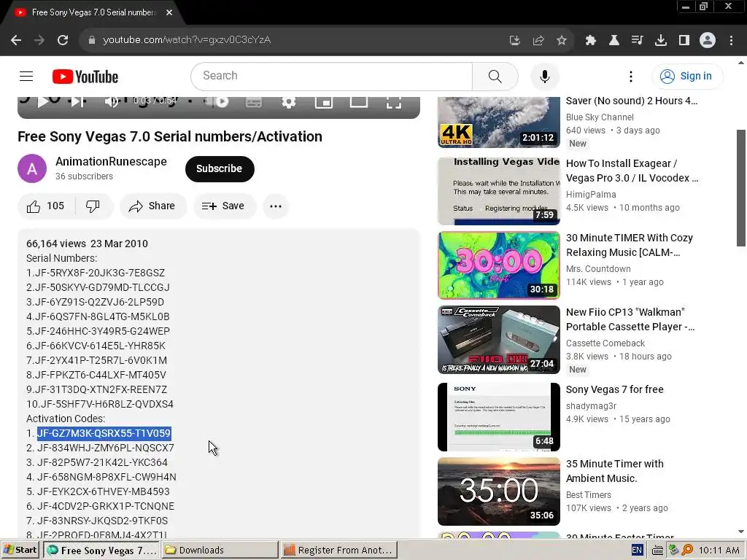
Task: Click into the YouTube Search field
Action: tap(332, 76)
